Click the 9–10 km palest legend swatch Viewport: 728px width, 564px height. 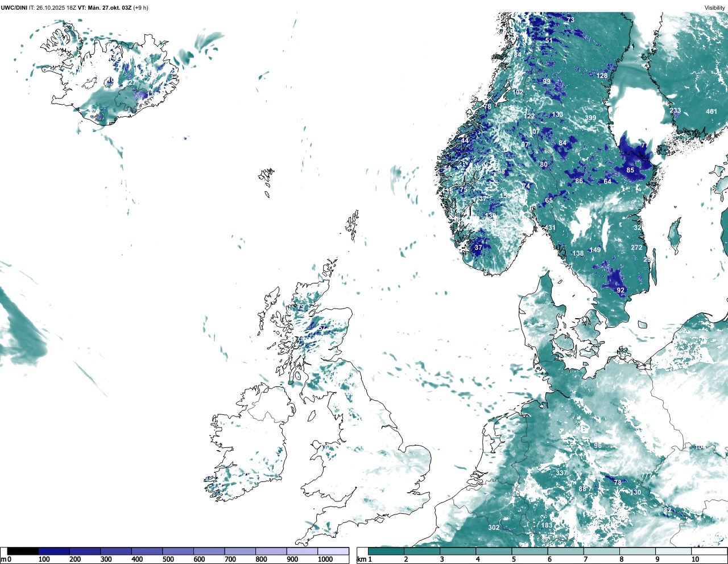tap(674, 551)
